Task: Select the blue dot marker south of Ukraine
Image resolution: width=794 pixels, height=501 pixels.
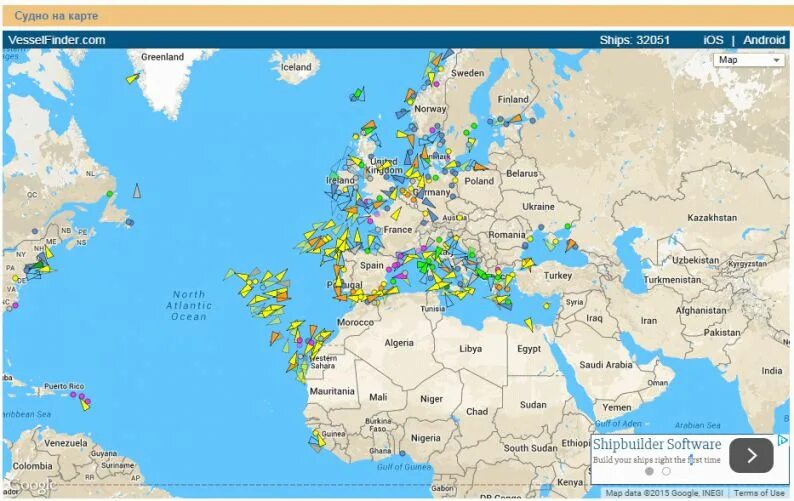Action: click(x=541, y=227)
